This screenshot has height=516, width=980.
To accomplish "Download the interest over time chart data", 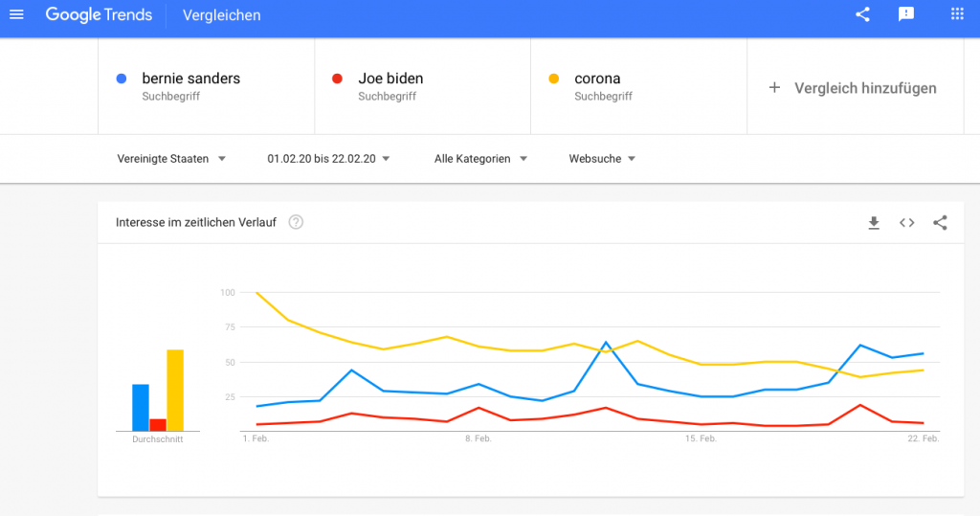I will [x=874, y=223].
